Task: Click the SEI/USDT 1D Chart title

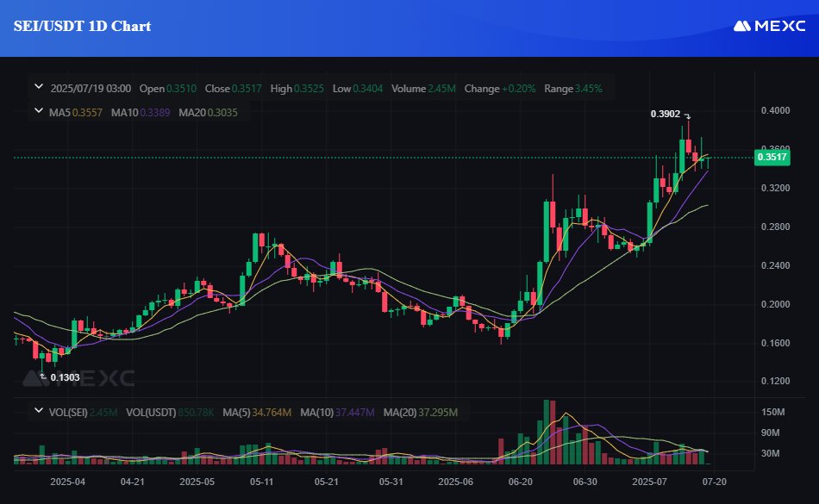Action: tap(82, 26)
